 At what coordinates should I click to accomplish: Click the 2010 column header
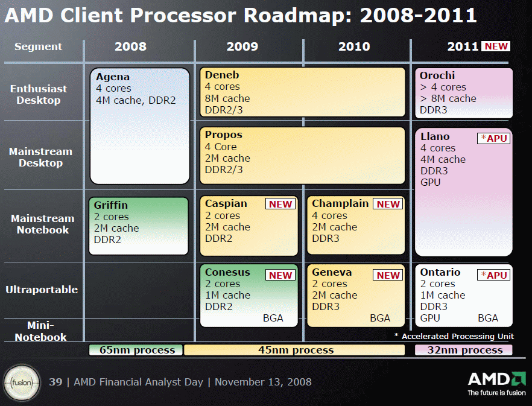(354, 46)
